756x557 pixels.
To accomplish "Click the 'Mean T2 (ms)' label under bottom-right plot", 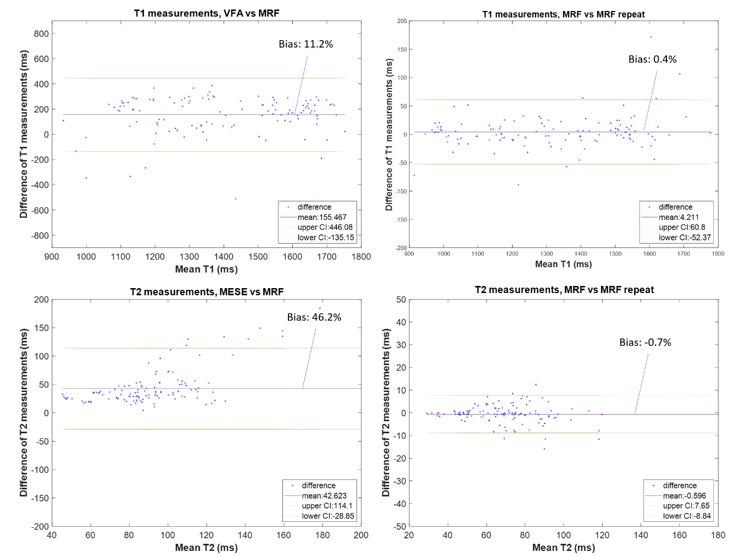I will (563, 548).
